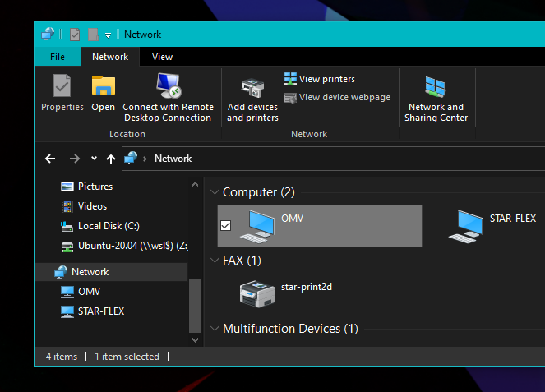Open the Customize Quick Access Toolbar dropdown
This screenshot has height=392, width=545.
point(109,35)
